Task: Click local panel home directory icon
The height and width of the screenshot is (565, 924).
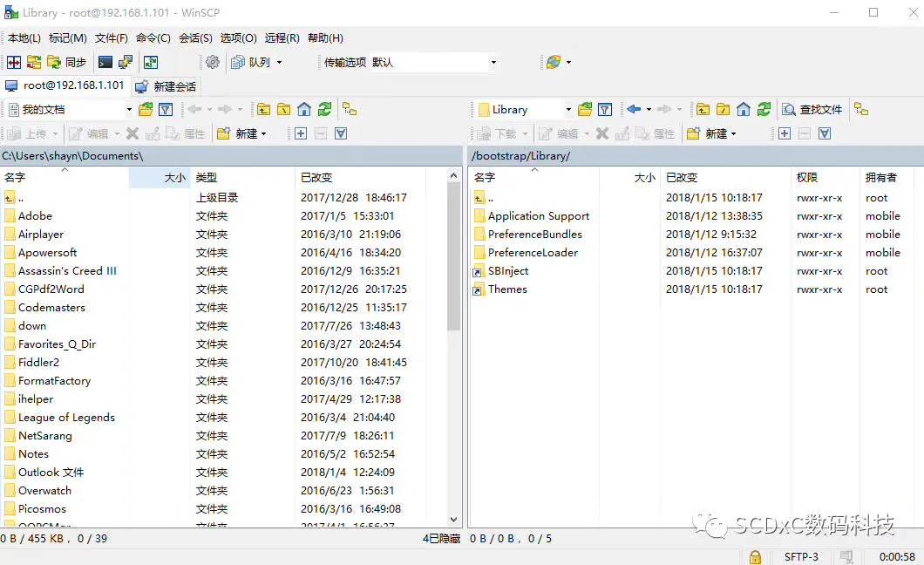Action: coord(304,109)
